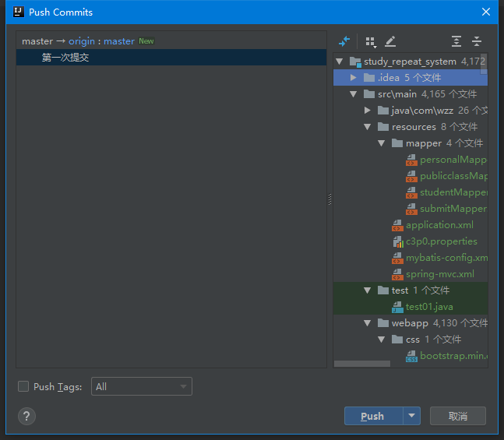Click the webapp folder icon
This screenshot has width=504, height=440.
(383, 322)
